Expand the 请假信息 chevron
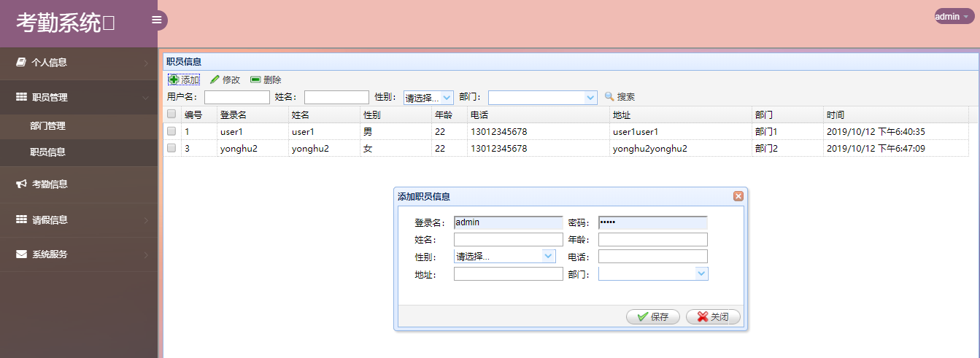980x358 pixels. click(x=145, y=220)
